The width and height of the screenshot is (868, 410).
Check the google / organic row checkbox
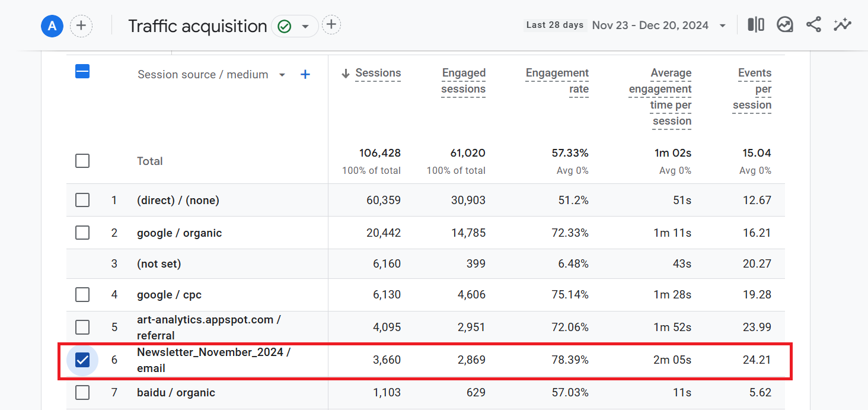pyautogui.click(x=82, y=233)
